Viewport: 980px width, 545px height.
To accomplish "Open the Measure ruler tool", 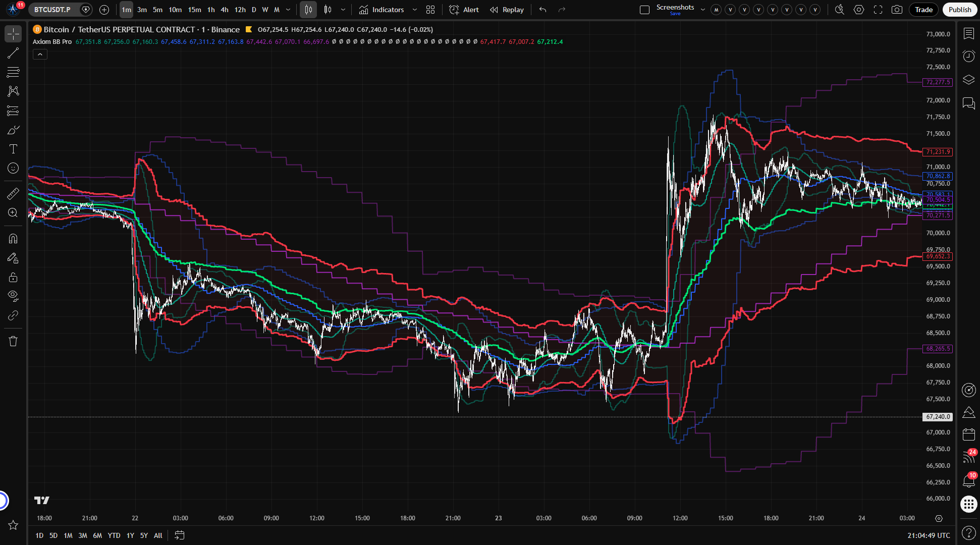I will coord(13,194).
